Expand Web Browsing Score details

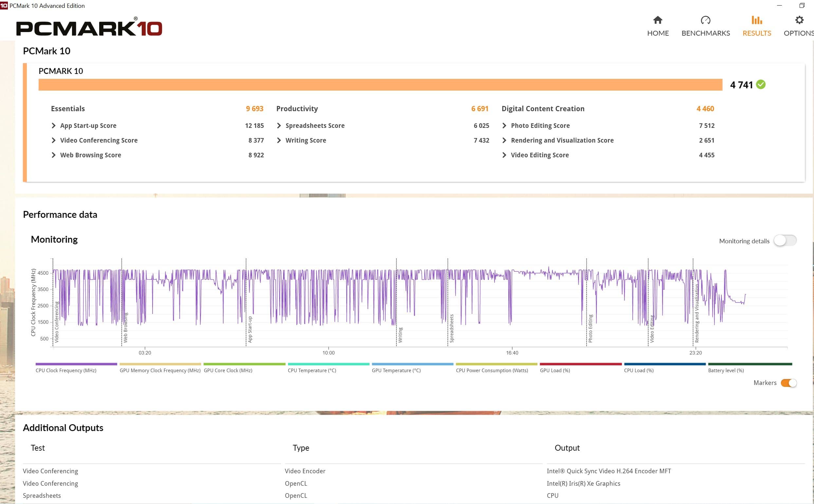54,155
